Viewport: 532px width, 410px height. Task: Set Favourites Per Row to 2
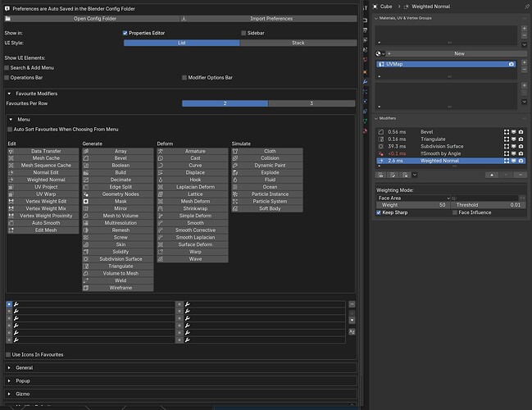pos(225,103)
